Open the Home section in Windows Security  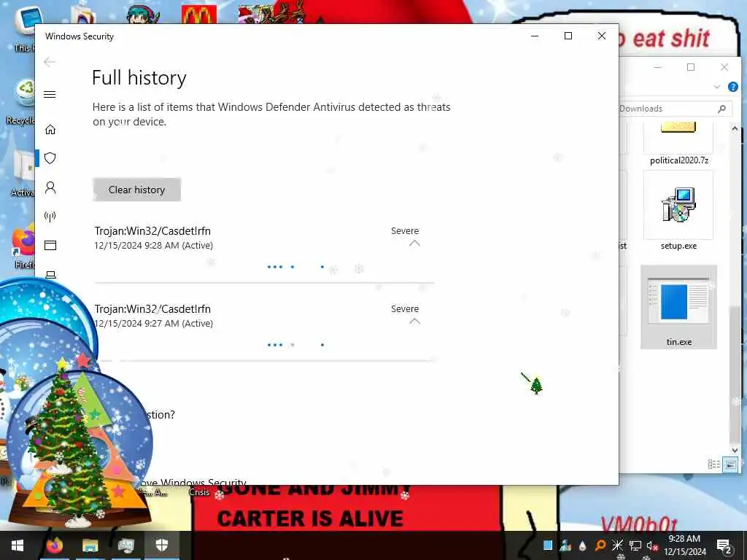point(50,130)
